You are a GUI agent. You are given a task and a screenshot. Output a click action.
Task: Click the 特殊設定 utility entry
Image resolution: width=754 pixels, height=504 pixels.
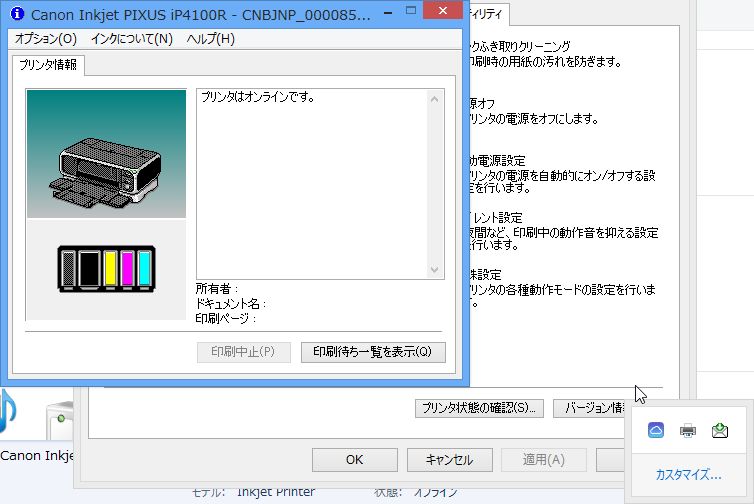pyautogui.click(x=562, y=289)
